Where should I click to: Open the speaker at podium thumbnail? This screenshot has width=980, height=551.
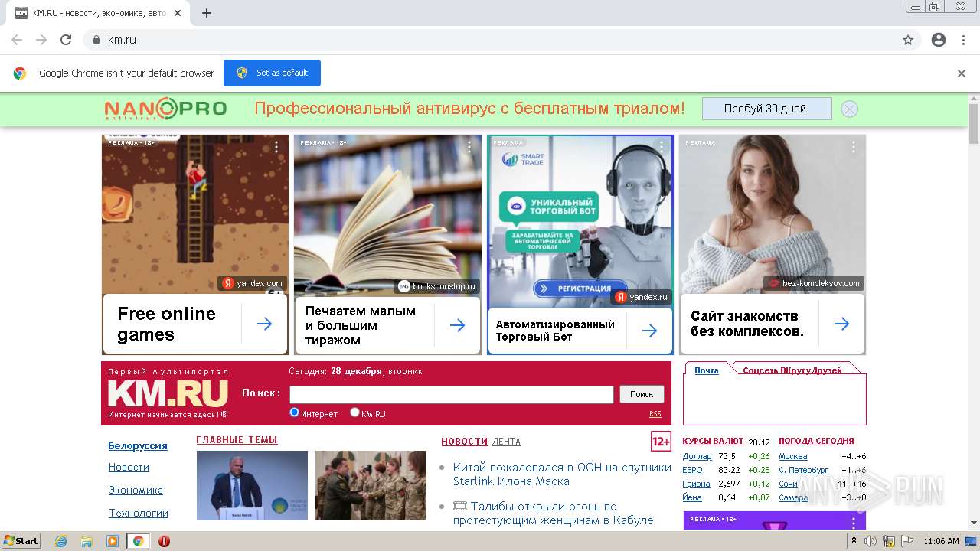tap(252, 485)
